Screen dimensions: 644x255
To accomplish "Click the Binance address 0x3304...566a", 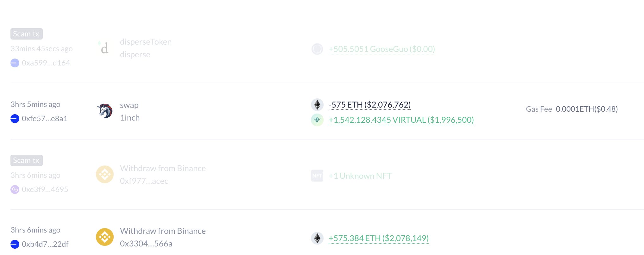I will coord(146,244).
